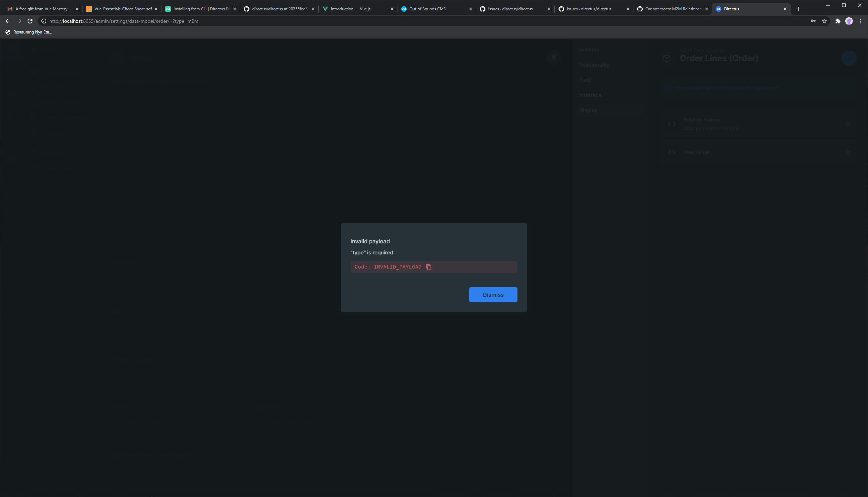Open the Chrome profile avatar

849,21
